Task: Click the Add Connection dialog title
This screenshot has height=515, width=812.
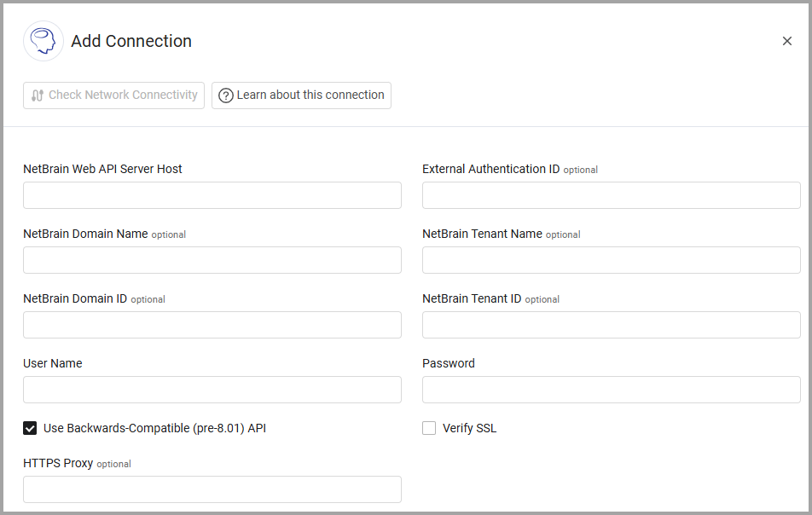Action: pos(131,41)
